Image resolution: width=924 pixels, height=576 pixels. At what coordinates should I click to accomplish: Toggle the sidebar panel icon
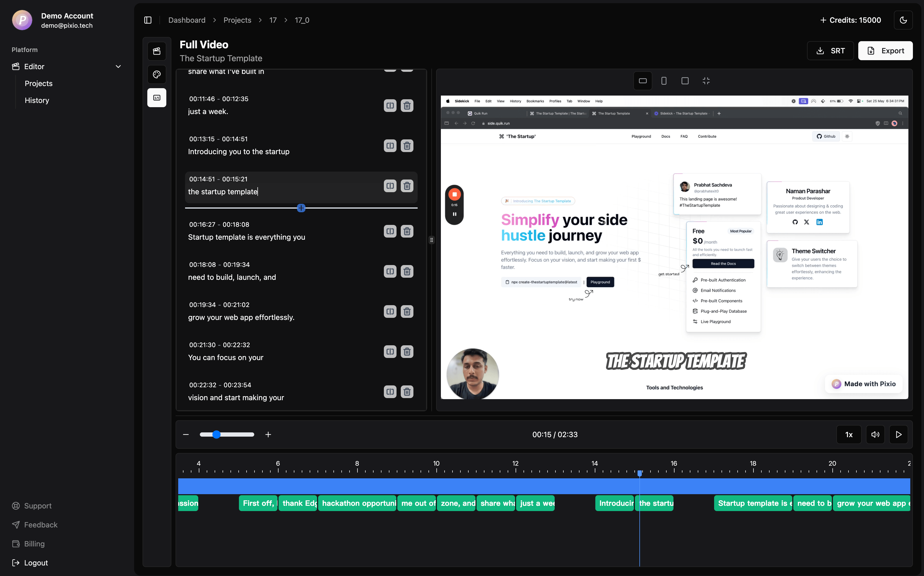pos(148,20)
